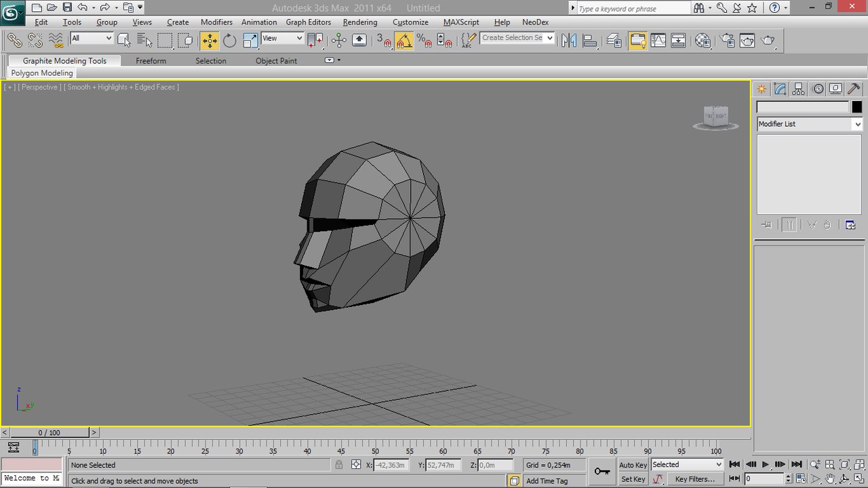Switch to the Freeform ribbon tab
Screen dimensions: 868x488
point(151,61)
